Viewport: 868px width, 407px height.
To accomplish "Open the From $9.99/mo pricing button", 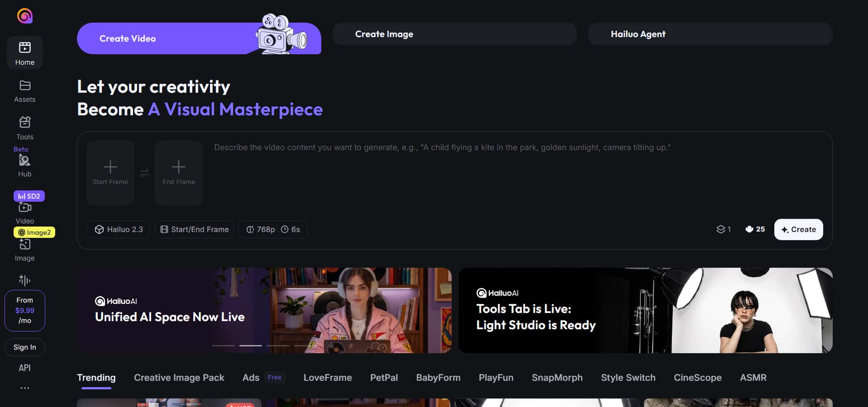I will point(25,311).
